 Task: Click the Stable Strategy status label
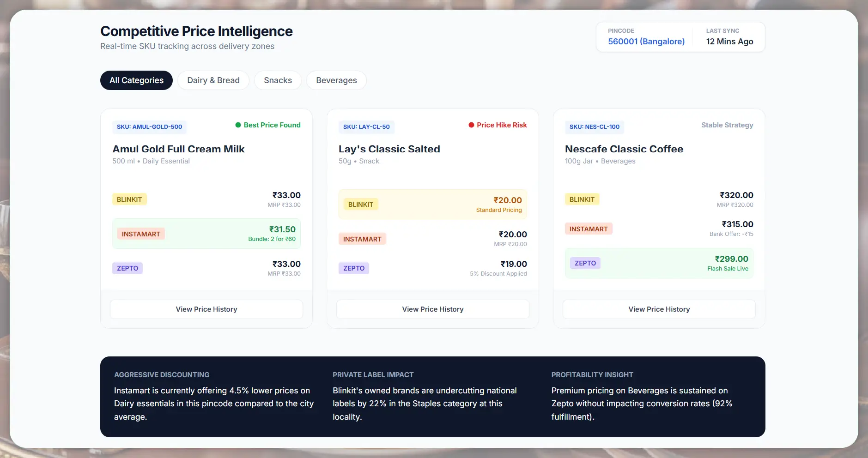tap(727, 125)
